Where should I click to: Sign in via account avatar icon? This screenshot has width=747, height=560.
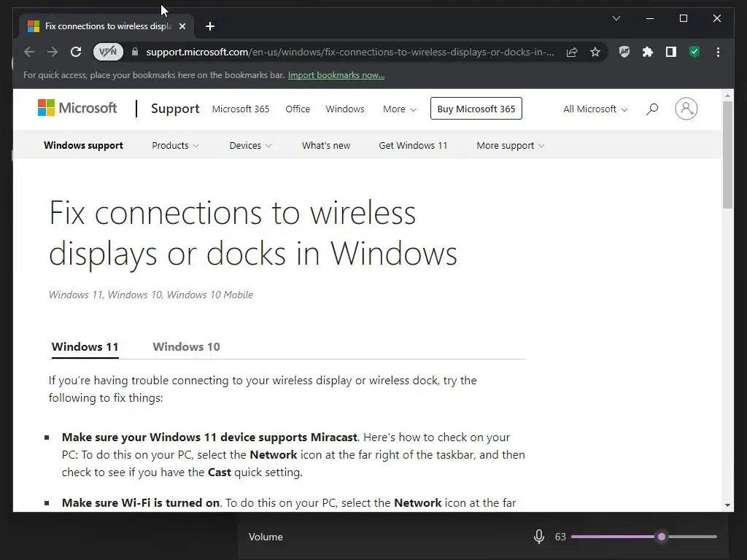point(686,109)
